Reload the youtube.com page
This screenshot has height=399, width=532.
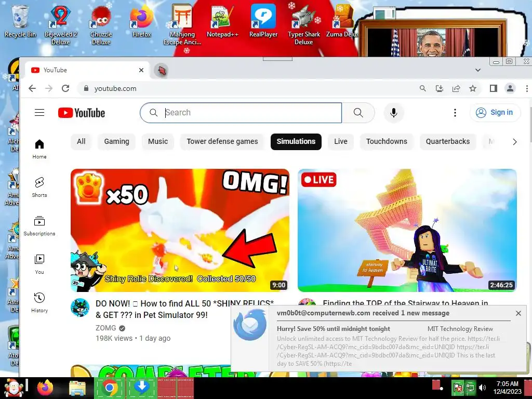tap(65, 88)
